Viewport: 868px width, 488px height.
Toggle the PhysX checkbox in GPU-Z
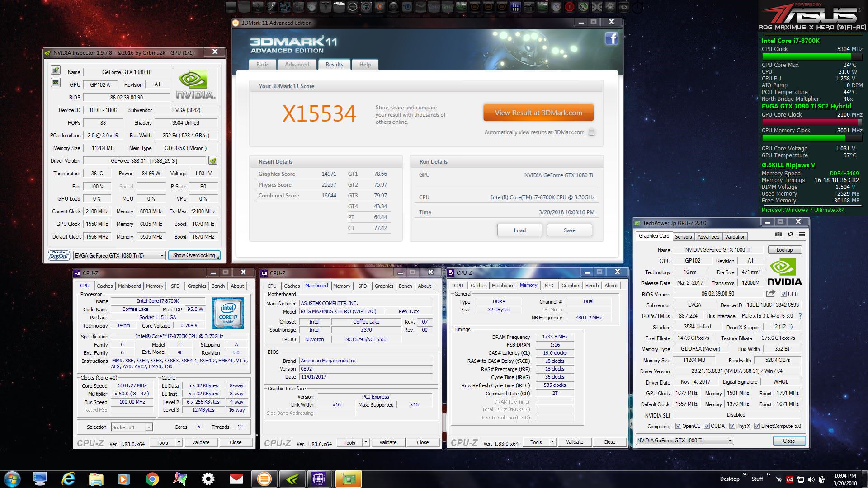(x=731, y=426)
